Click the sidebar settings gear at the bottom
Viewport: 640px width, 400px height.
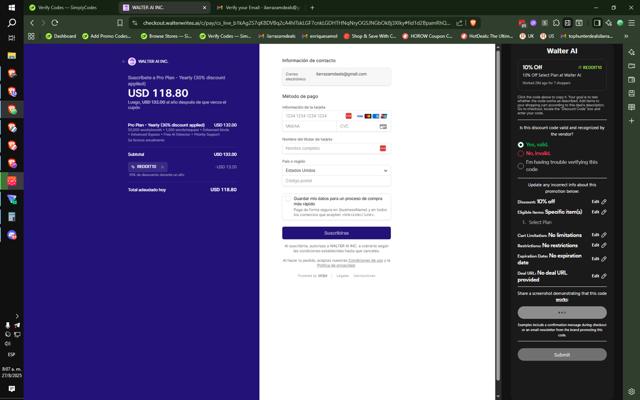631,392
